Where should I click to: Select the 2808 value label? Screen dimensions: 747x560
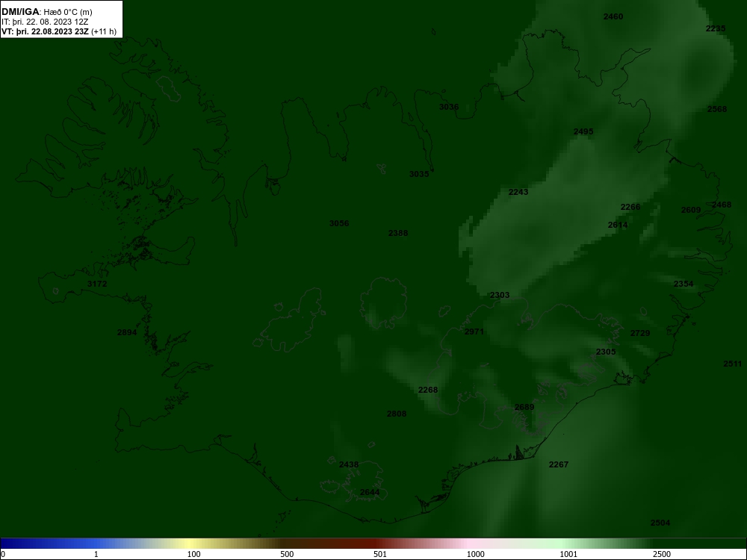(x=397, y=414)
